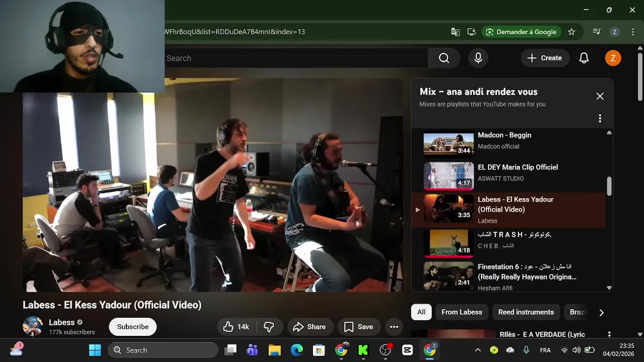Click the Create button
This screenshot has height=362, width=644.
click(545, 58)
